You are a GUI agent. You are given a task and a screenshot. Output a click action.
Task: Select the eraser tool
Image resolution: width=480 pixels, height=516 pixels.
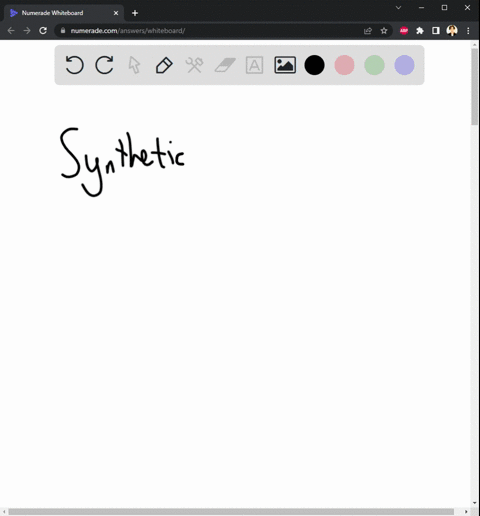(x=225, y=65)
